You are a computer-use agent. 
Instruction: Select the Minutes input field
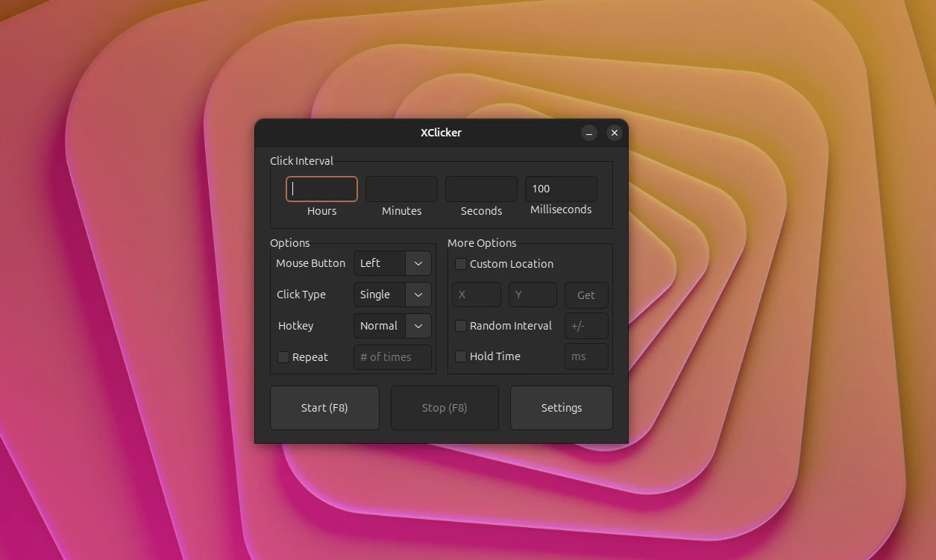pyautogui.click(x=401, y=189)
